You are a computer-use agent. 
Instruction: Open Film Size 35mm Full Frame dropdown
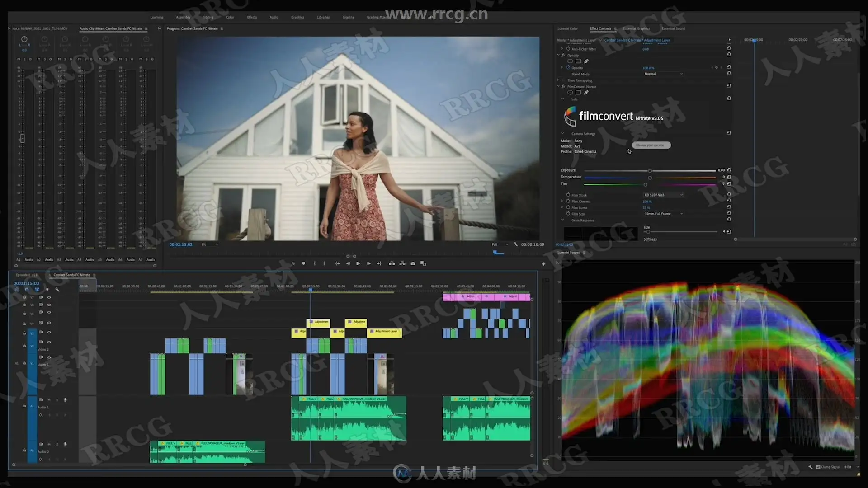663,214
